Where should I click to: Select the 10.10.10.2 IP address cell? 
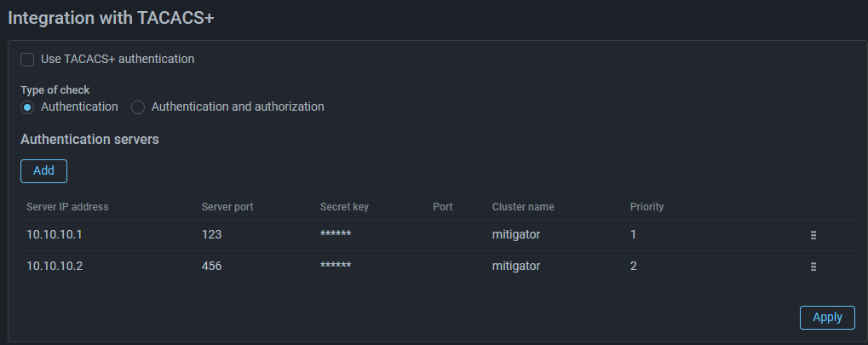click(x=55, y=266)
